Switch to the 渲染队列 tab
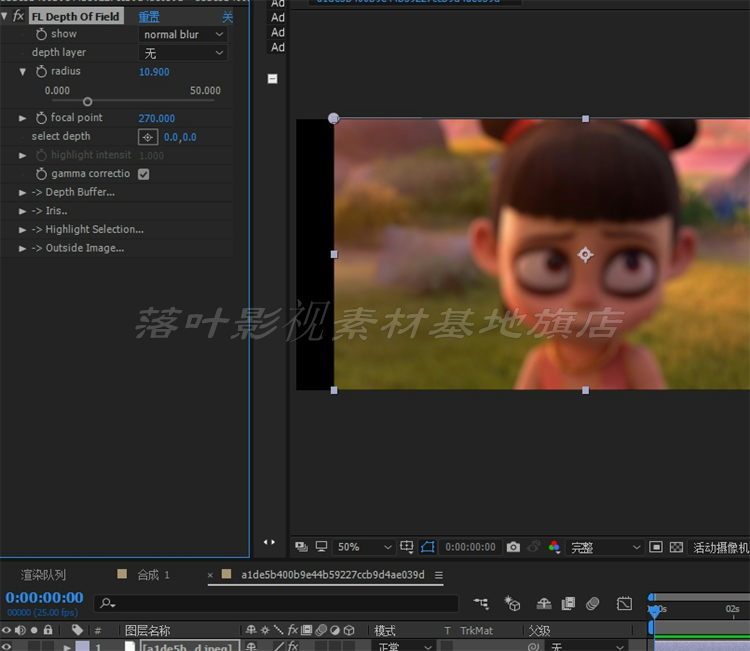 43,575
